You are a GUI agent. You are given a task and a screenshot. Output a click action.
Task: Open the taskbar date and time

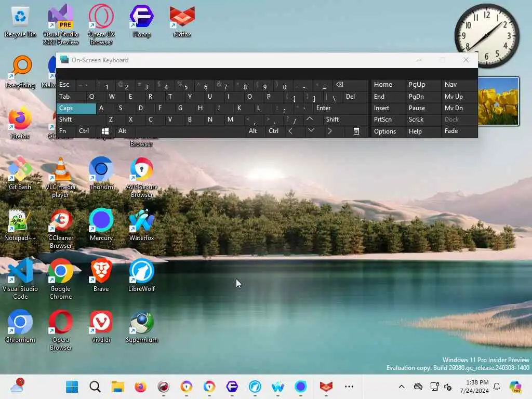click(x=474, y=387)
